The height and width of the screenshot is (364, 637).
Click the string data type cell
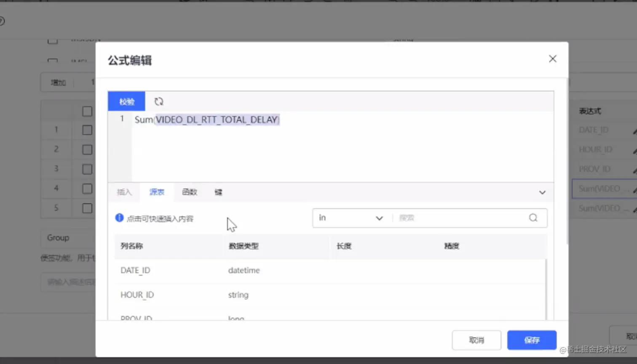click(238, 295)
